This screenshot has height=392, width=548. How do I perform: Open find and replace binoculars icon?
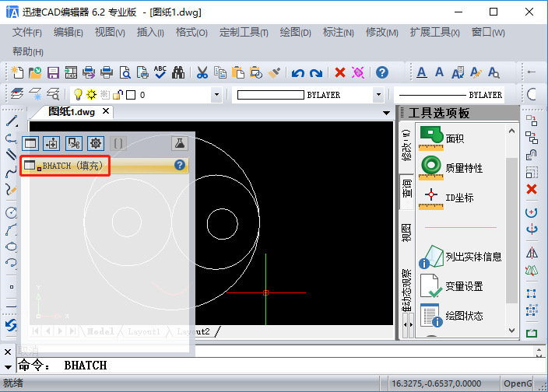pyautogui.click(x=178, y=72)
